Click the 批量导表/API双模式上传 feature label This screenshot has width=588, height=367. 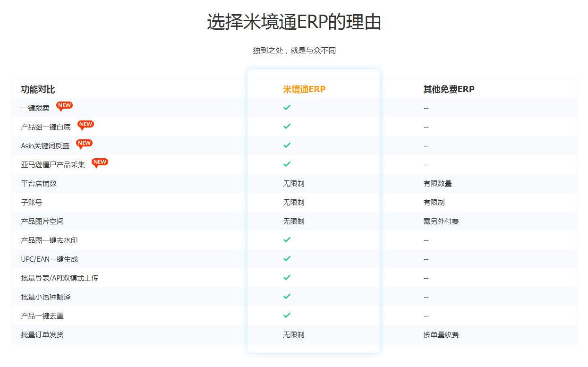[x=60, y=278]
